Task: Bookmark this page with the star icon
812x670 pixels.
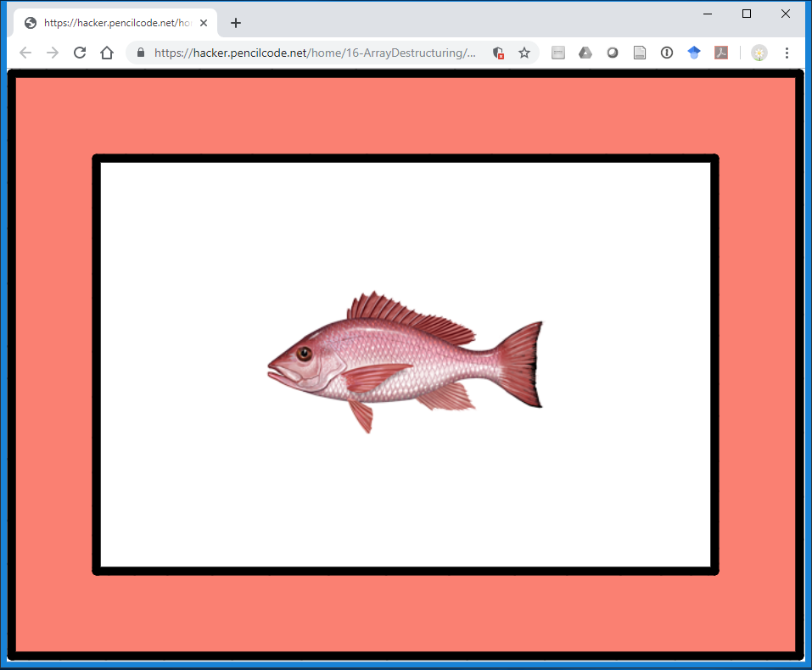Action: point(524,53)
